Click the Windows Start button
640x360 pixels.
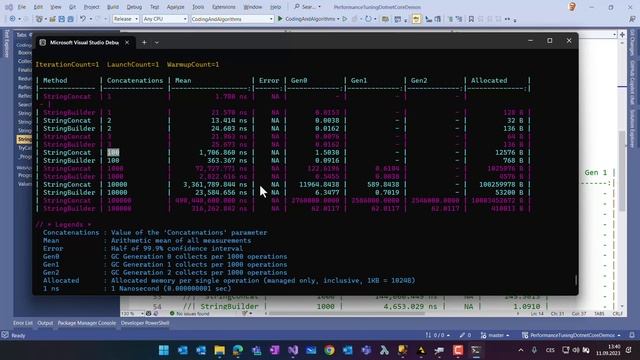coord(164,350)
